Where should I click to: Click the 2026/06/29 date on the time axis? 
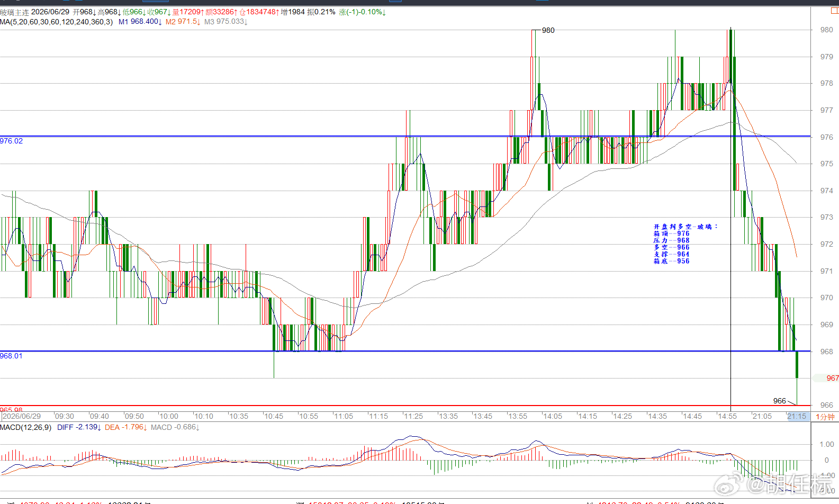click(x=22, y=416)
